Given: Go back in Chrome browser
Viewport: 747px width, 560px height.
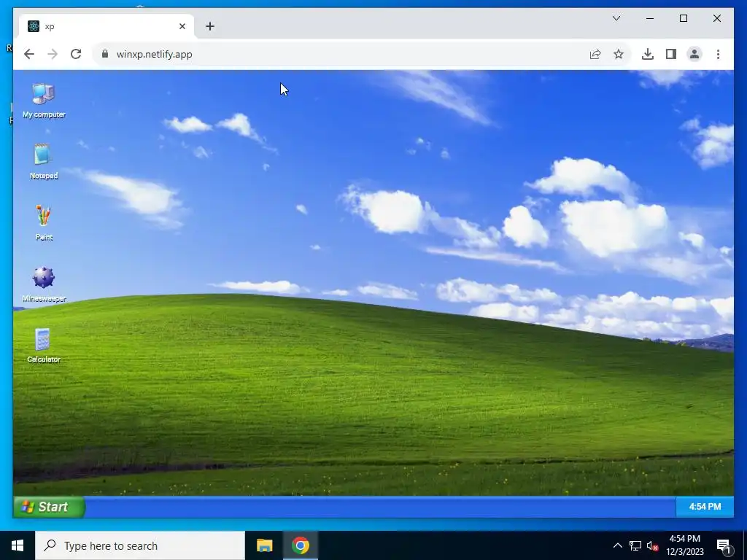Looking at the screenshot, I should coord(29,54).
